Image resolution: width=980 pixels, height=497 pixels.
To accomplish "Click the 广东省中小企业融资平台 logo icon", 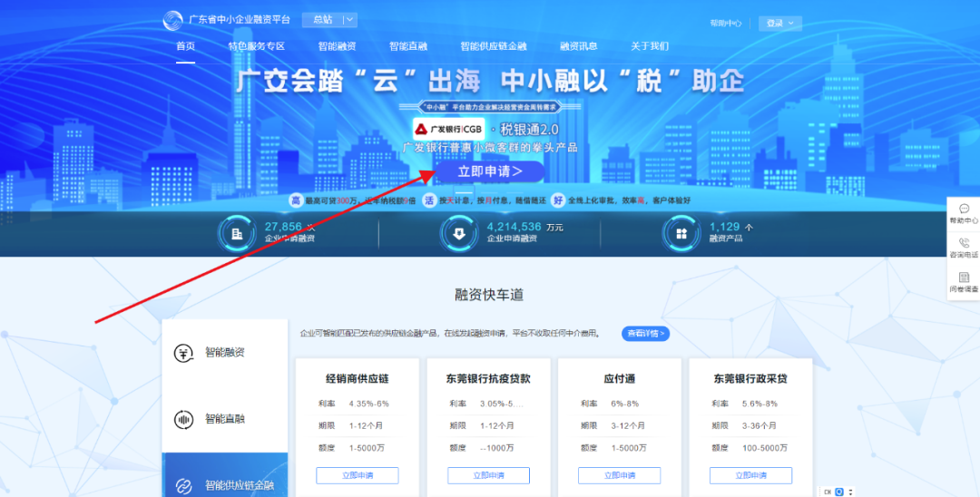I will 173,20.
